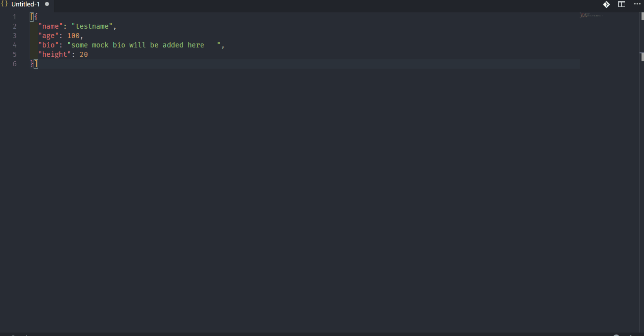The image size is (644, 336).
Task: Switch to the Untitled-1 tab
Action: (x=25, y=4)
